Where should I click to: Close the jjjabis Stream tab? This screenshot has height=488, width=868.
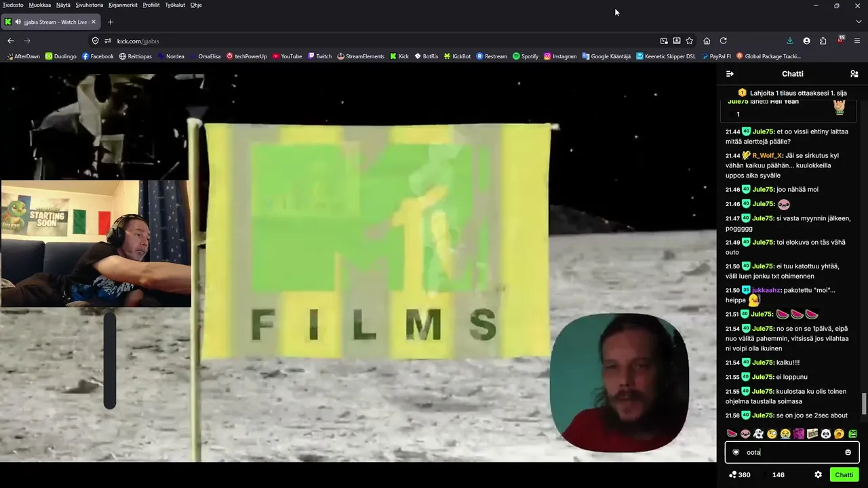coord(94,22)
